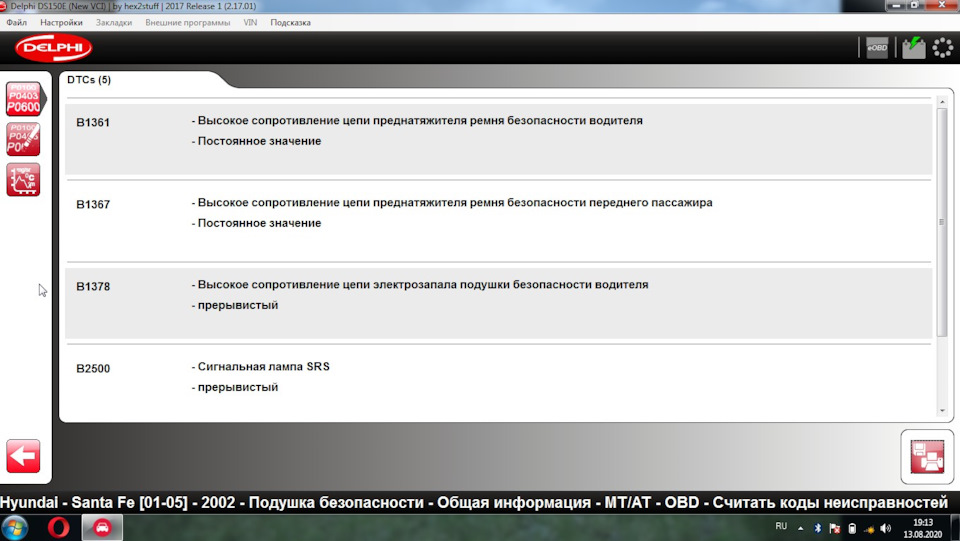Click Постоянное значение under B1367
The height and width of the screenshot is (541, 960).
pos(257,223)
